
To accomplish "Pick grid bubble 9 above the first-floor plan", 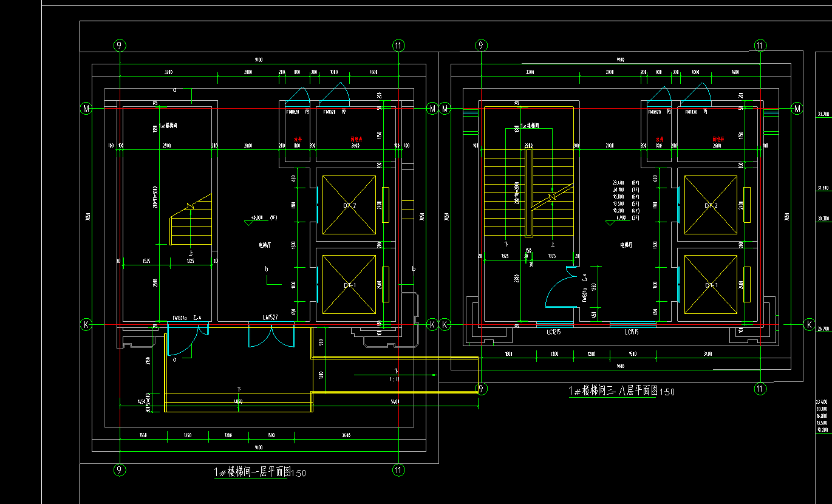I will (x=120, y=45).
